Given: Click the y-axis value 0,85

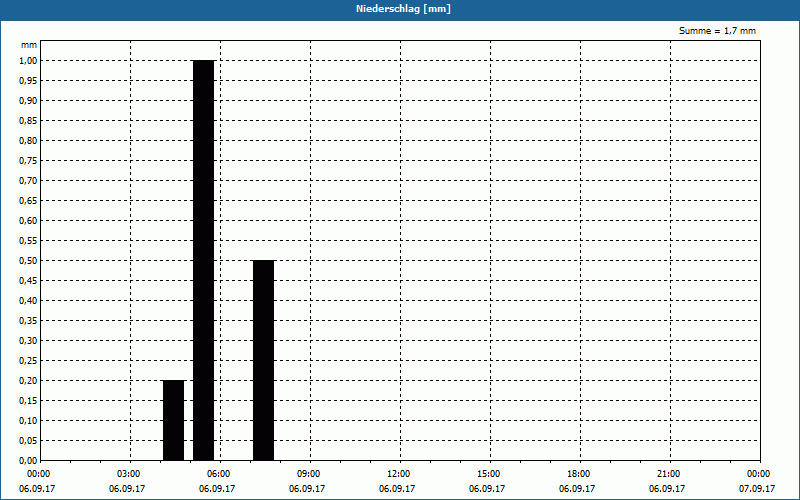Looking at the screenshot, I should [28, 120].
